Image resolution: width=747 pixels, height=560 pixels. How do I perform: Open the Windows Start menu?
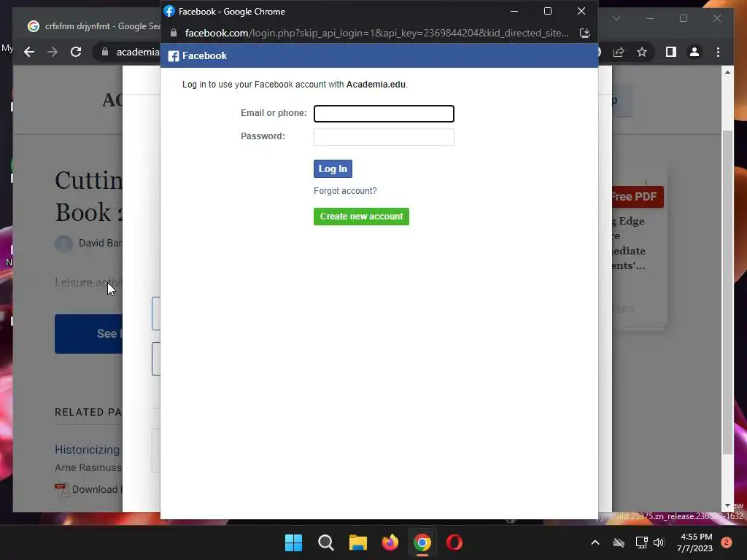pos(293,542)
